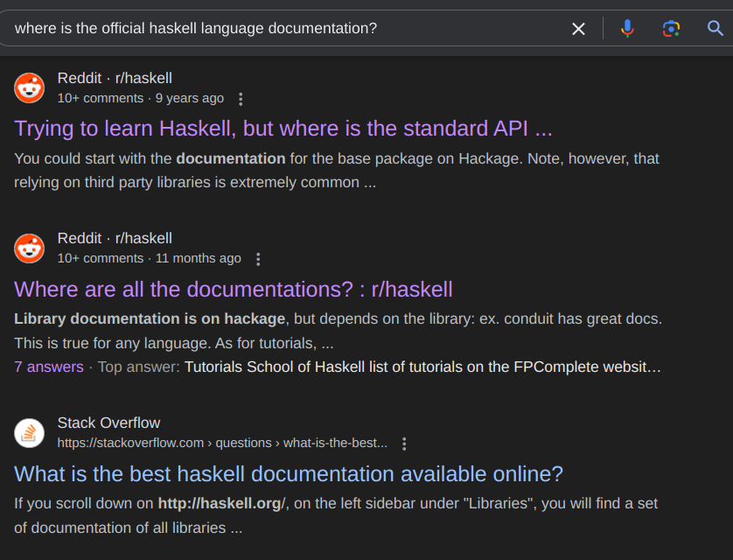
Task: Click the stackoverflow.com URL breadcrumb
Action: point(222,443)
